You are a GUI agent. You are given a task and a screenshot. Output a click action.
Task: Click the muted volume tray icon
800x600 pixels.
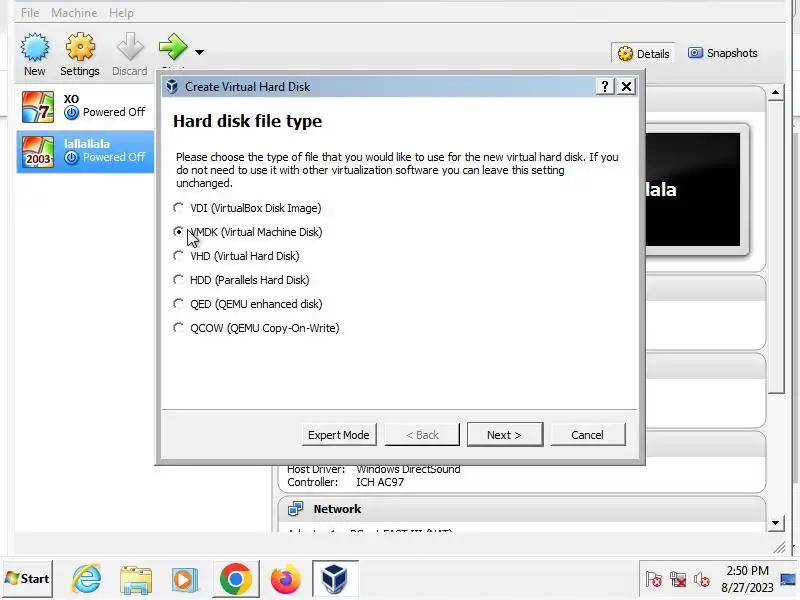702,579
